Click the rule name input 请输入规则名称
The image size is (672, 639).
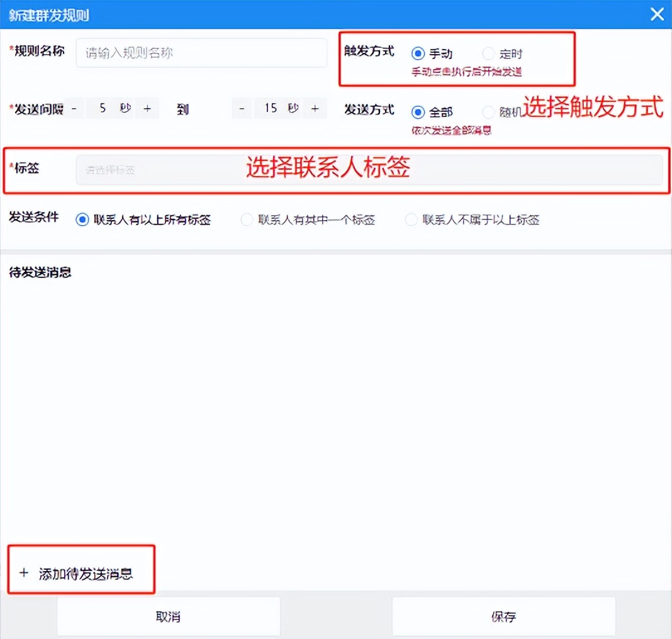pos(201,53)
